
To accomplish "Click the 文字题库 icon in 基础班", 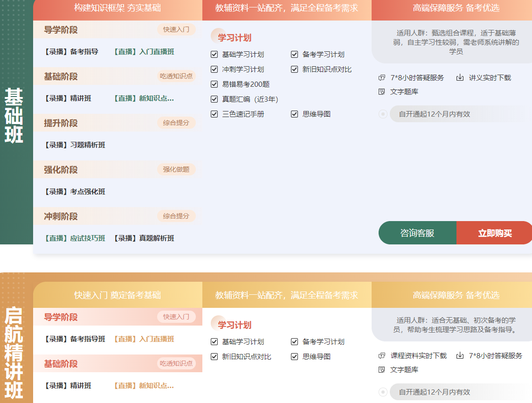I will (x=382, y=92).
